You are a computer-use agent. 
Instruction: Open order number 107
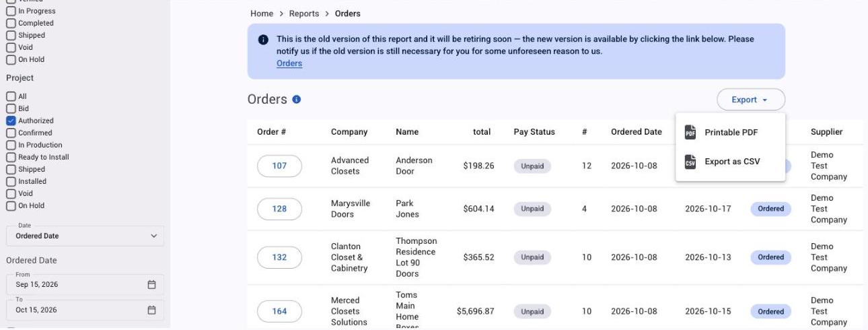pos(279,166)
